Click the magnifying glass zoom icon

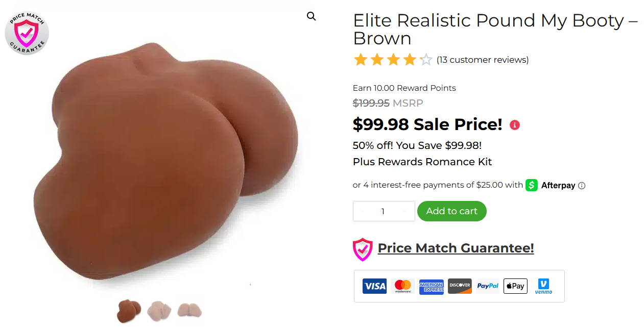click(311, 16)
